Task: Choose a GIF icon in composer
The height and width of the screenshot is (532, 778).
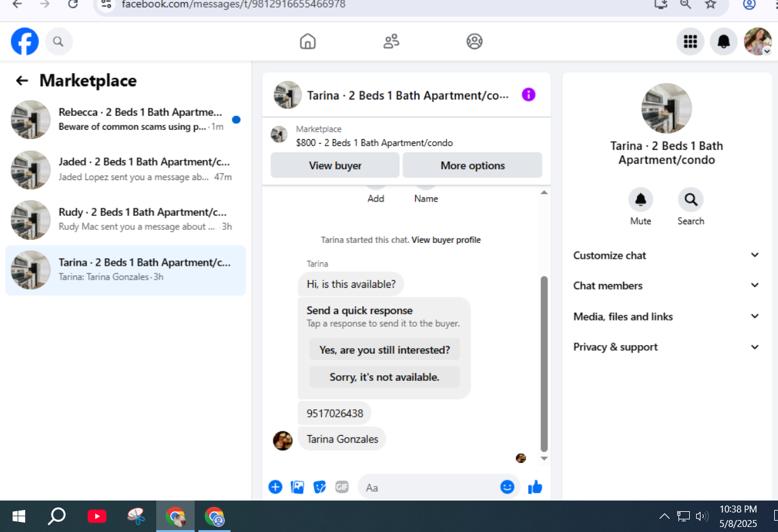Action: (341, 487)
